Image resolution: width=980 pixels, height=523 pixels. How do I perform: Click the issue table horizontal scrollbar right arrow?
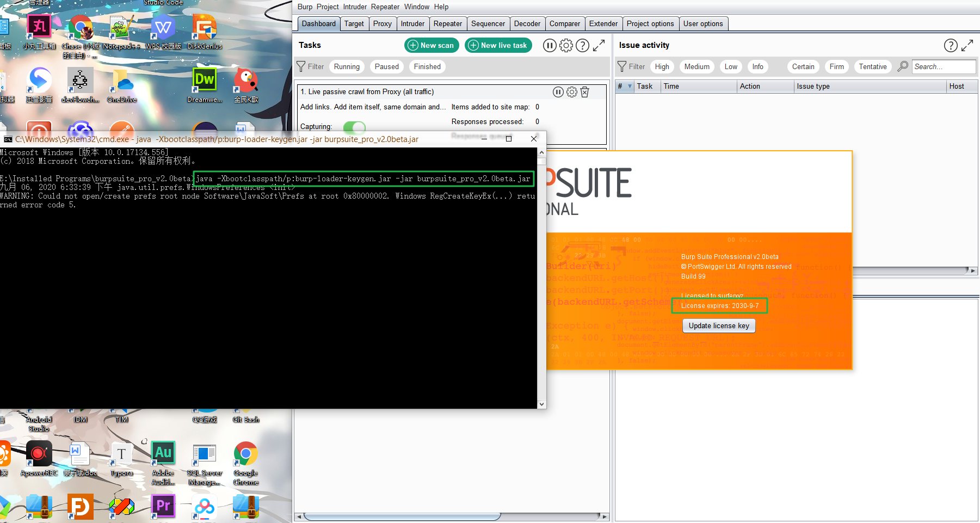[973, 270]
